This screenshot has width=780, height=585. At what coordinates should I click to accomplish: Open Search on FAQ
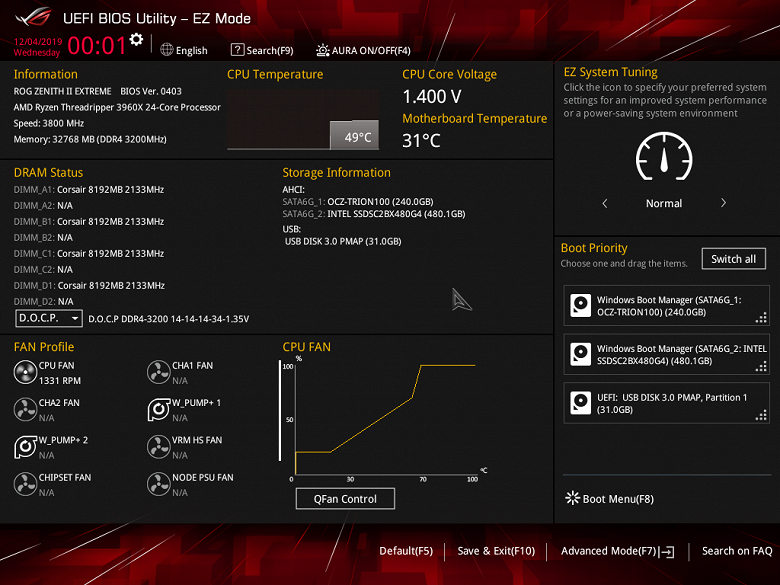tap(737, 551)
